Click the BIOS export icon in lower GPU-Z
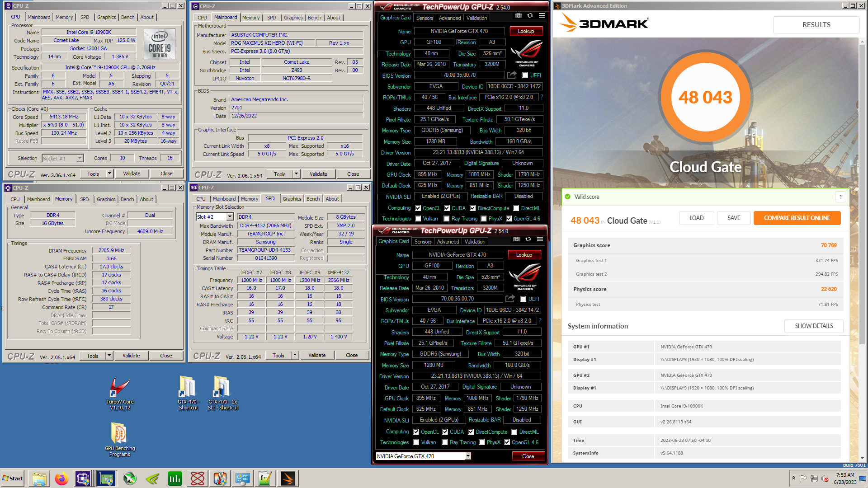Image resolution: width=868 pixels, height=488 pixels. tap(510, 299)
